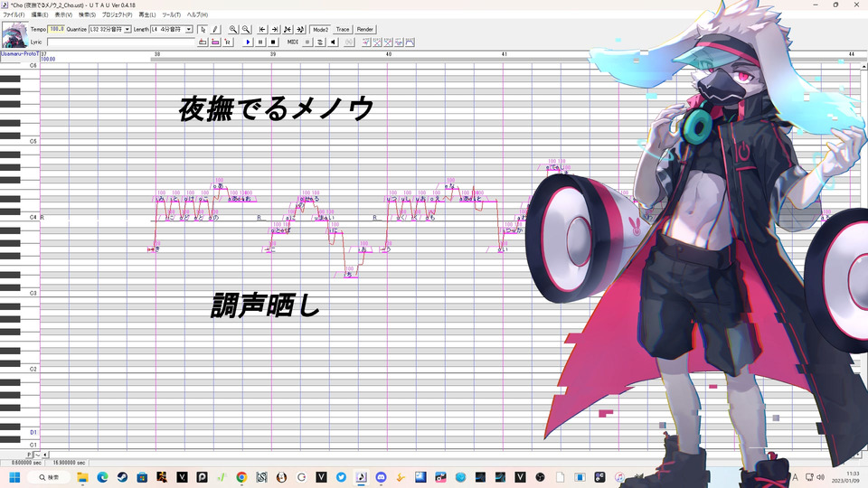Open the 編集(E) menu
Image resolution: width=868 pixels, height=488 pixels.
(x=39, y=15)
